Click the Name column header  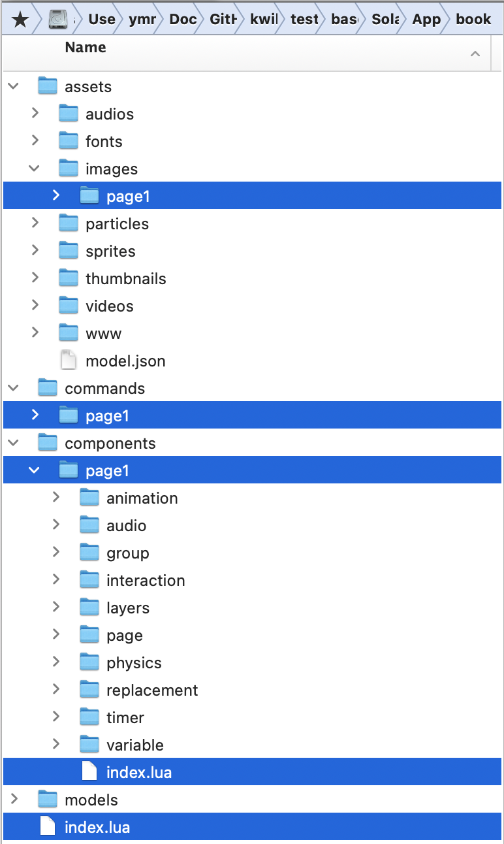click(86, 48)
